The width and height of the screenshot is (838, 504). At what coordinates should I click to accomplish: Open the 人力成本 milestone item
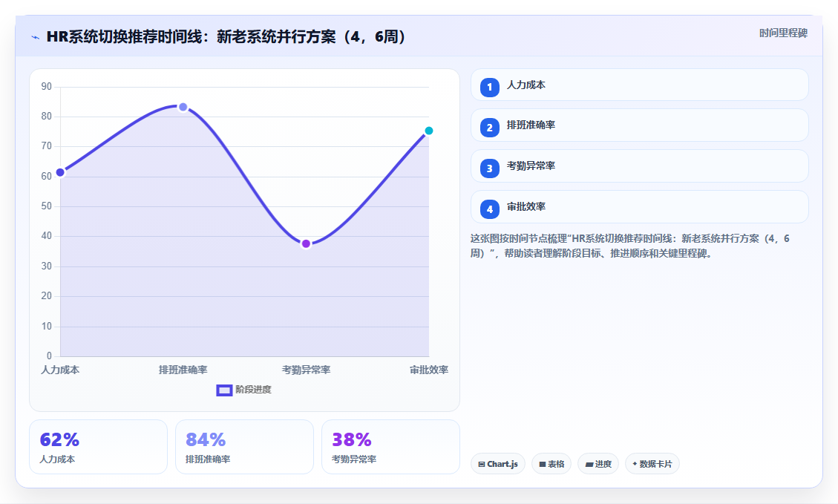(639, 85)
